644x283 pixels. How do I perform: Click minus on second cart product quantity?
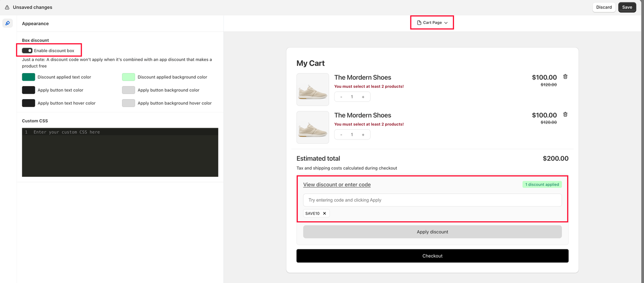click(341, 135)
